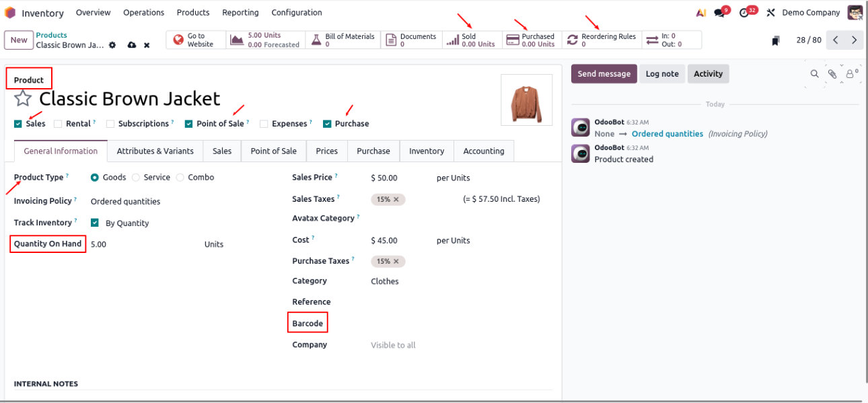Viewport: 868px width, 403px height.
Task: Check the Subscriptions checkbox
Action: click(x=110, y=124)
